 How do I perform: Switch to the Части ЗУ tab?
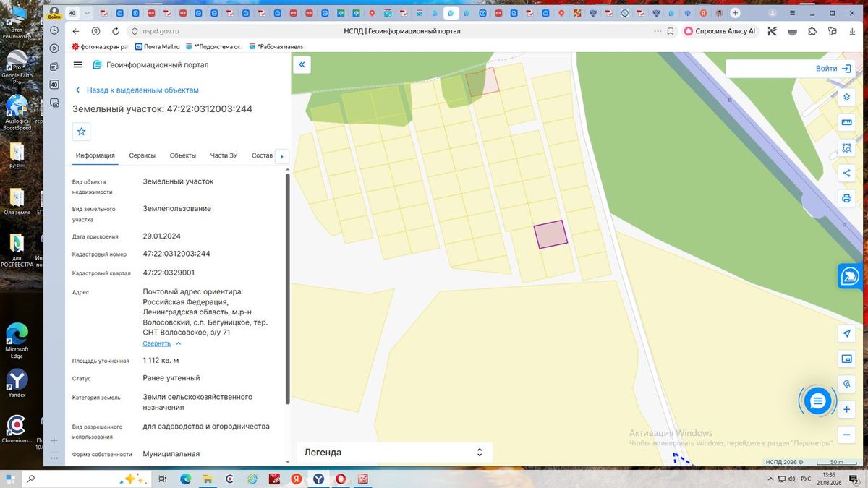[224, 155]
